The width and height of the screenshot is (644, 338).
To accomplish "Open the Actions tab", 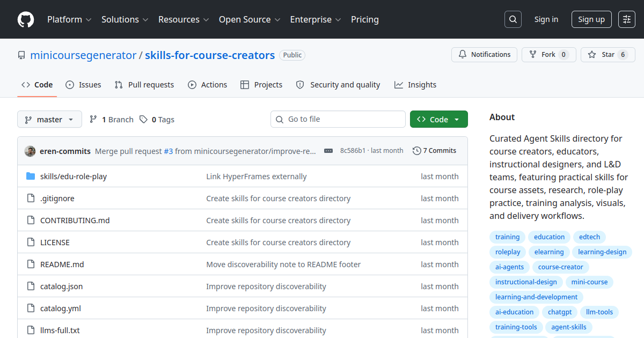I will click(208, 85).
